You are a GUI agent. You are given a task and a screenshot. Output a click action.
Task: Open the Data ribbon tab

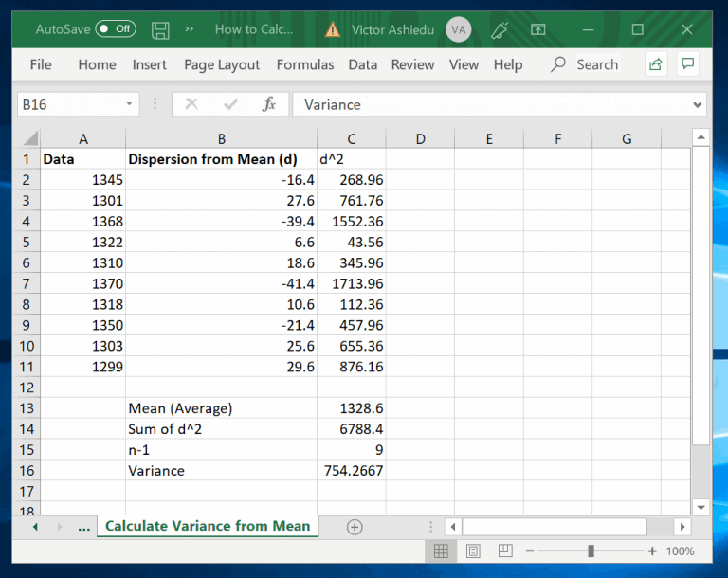(x=363, y=64)
